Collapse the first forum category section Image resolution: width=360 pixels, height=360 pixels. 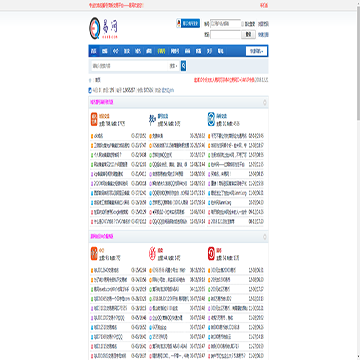[265, 103]
